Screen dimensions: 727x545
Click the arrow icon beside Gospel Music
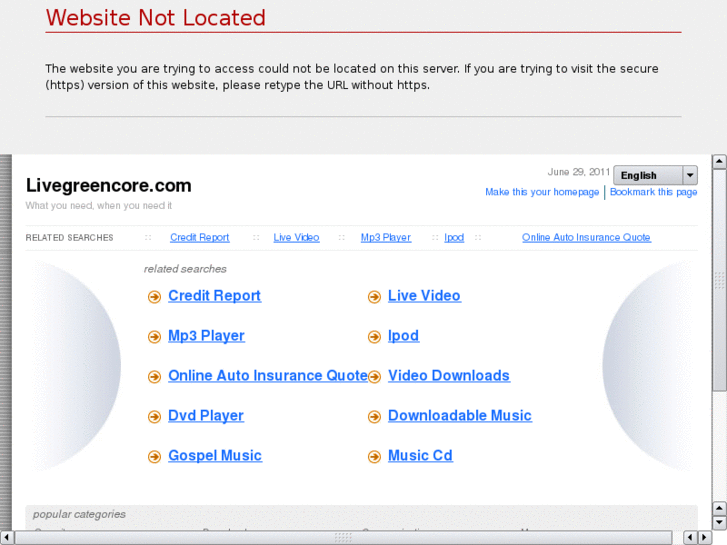point(154,456)
